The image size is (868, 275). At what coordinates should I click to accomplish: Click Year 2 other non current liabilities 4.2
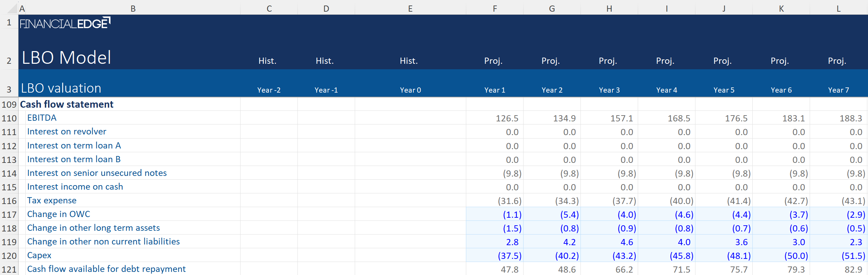tap(569, 242)
